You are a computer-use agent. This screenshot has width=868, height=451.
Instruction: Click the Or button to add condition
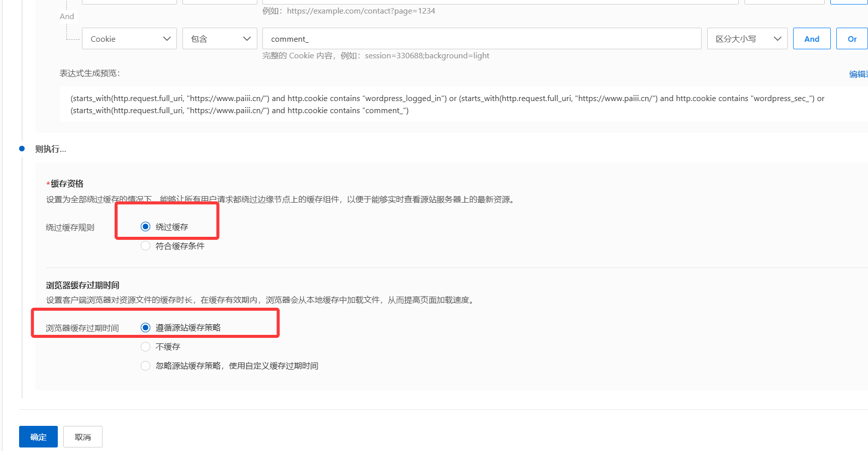pos(852,39)
